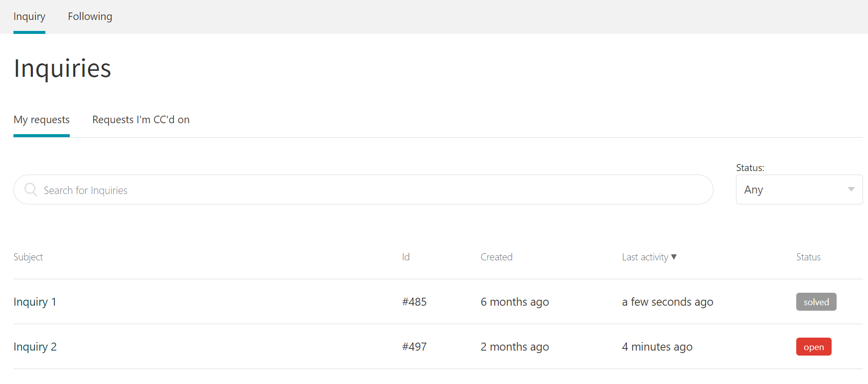Viewport: 868px width, 384px height.
Task: Select the My requests tab
Action: coord(41,120)
